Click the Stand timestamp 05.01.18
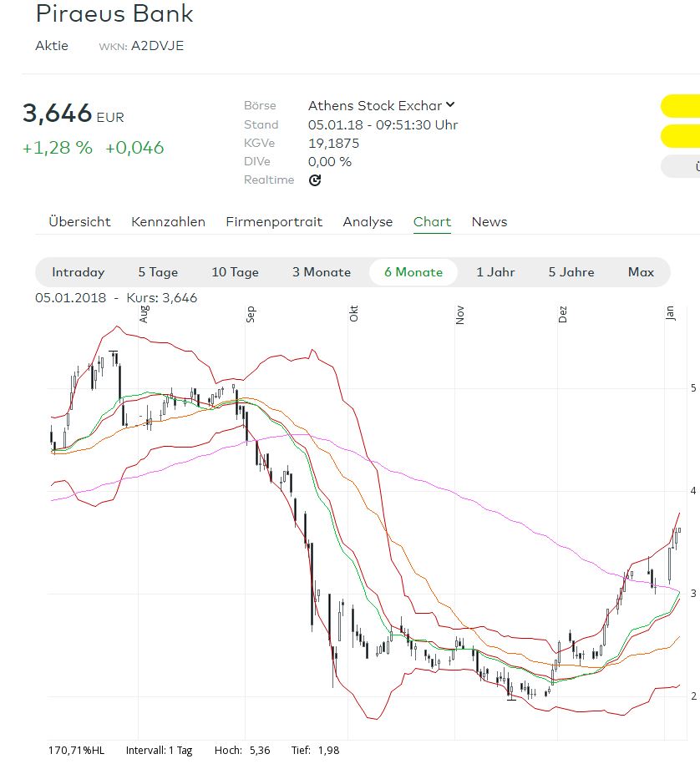 (383, 124)
